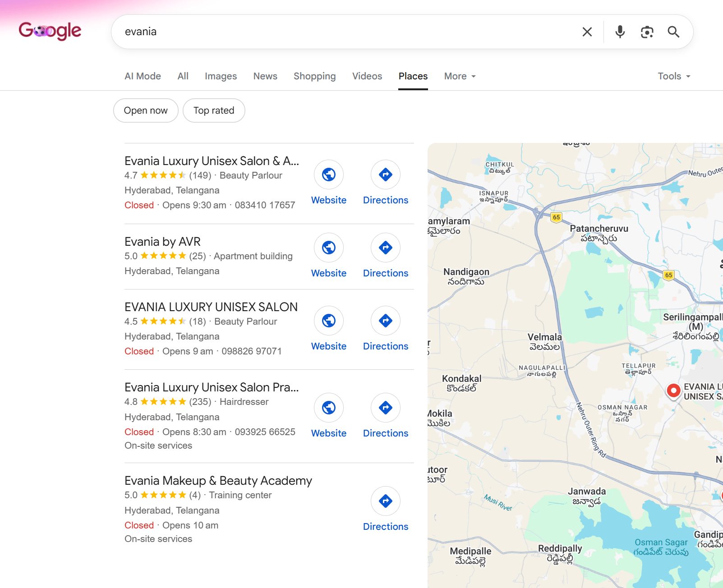Click the Kondakal label on the map
The width and height of the screenshot is (723, 588).
pos(461,383)
